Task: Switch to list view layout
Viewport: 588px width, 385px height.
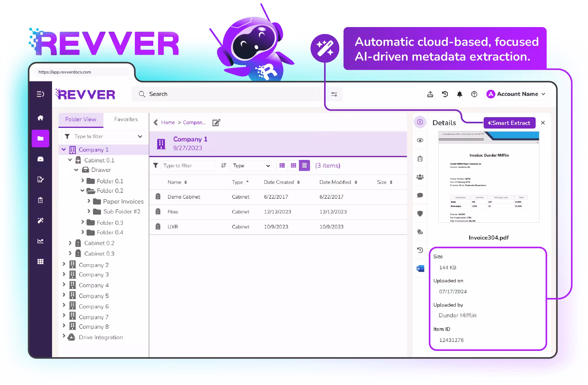Action: (x=282, y=165)
